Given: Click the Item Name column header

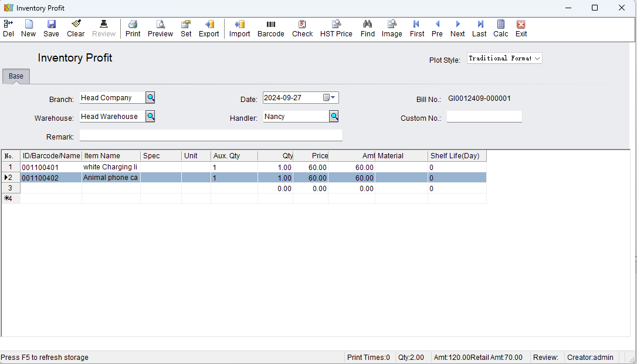Looking at the screenshot, I should 110,156.
